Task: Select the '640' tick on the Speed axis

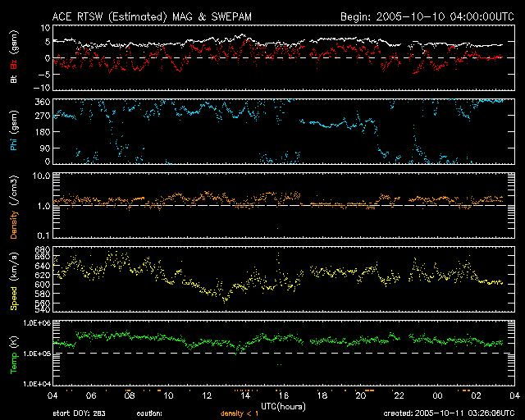Action: [42, 266]
